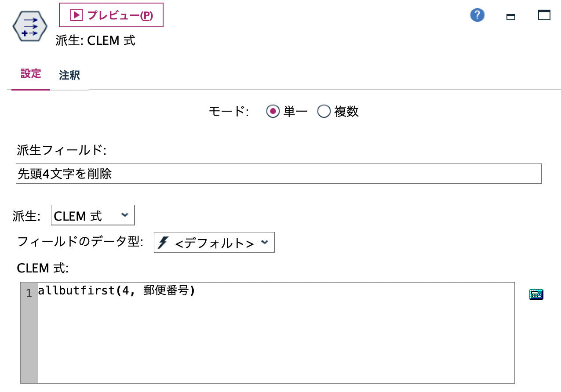Screen dimensions: 561x392
Task: Click the minimize icon of the dialog
Action: pos(511,16)
